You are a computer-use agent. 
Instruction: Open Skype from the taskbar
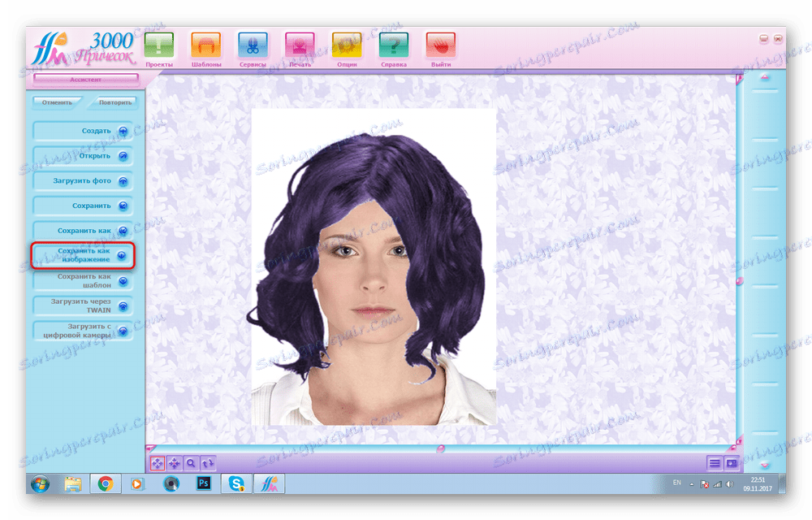point(236,484)
